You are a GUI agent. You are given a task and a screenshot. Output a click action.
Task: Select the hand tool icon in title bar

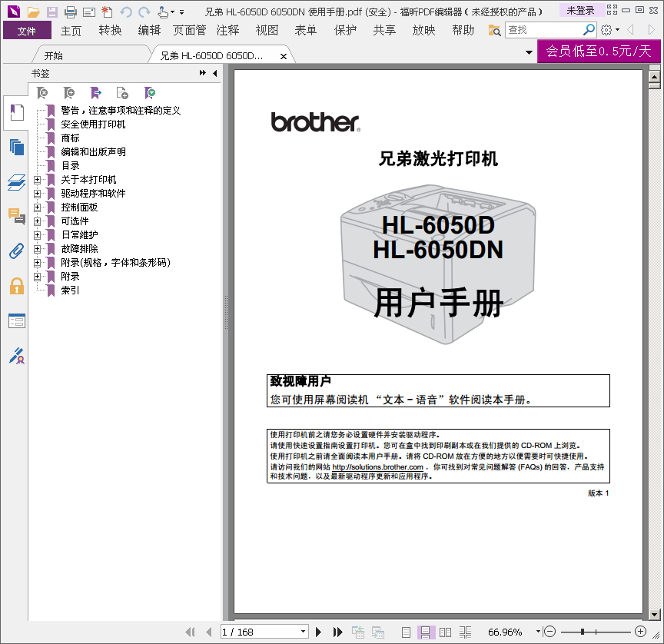click(163, 12)
